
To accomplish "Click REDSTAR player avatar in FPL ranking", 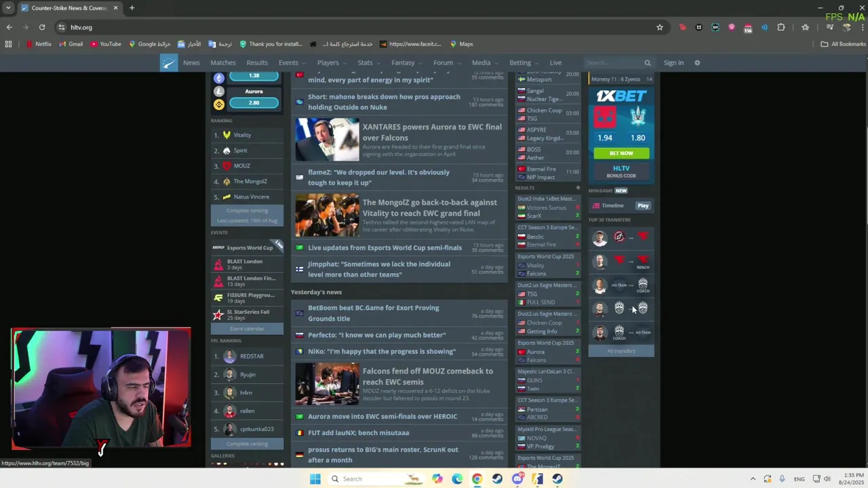I will click(230, 357).
